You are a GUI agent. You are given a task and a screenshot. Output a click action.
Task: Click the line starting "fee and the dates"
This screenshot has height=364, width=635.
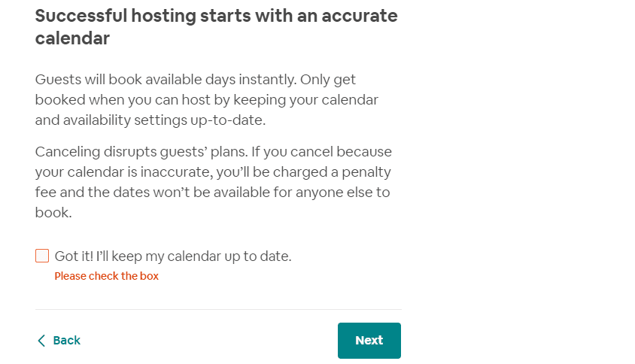(x=213, y=192)
